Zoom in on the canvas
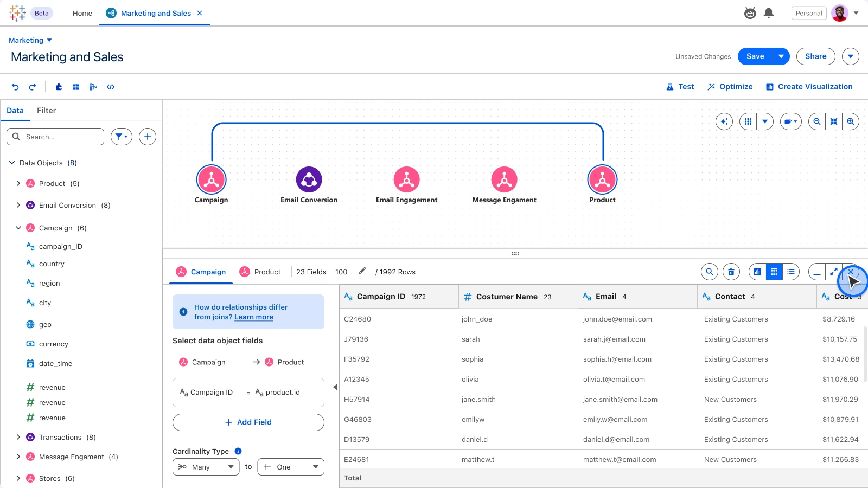The width and height of the screenshot is (868, 488). click(x=851, y=121)
